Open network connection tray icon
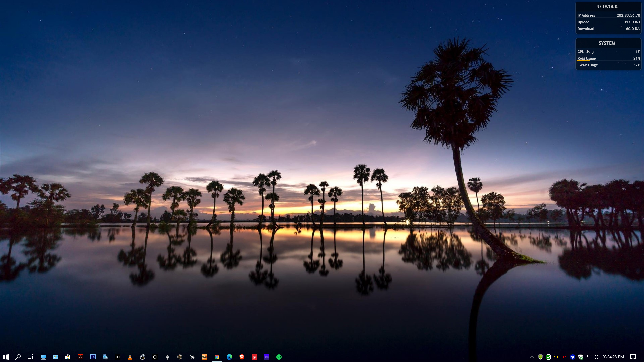644x362 pixels. tap(589, 357)
